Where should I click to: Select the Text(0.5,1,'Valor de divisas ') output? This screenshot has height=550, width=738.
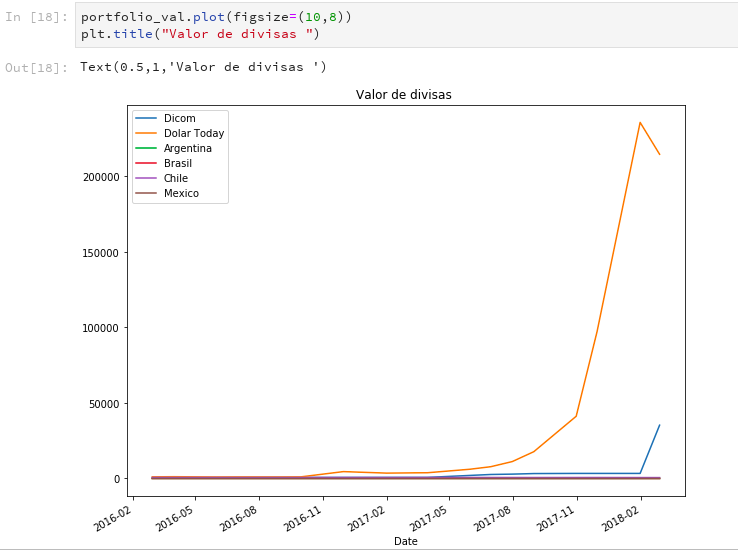point(203,67)
